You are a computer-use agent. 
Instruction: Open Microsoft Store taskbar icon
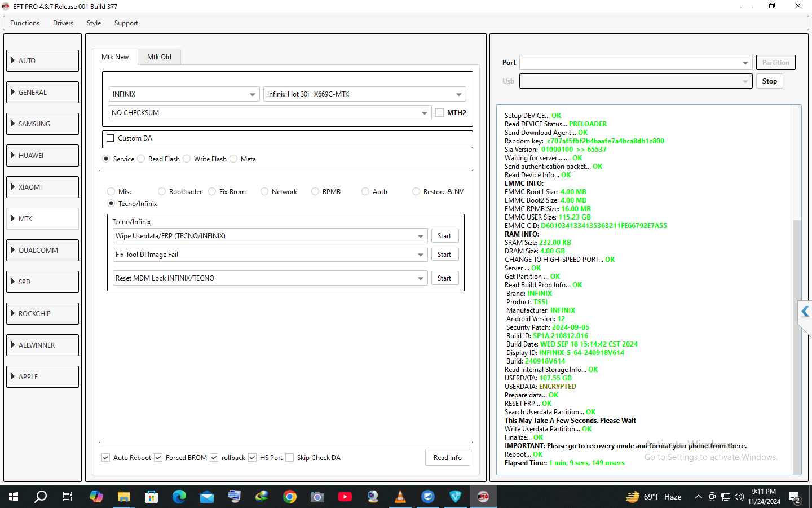pos(151,497)
